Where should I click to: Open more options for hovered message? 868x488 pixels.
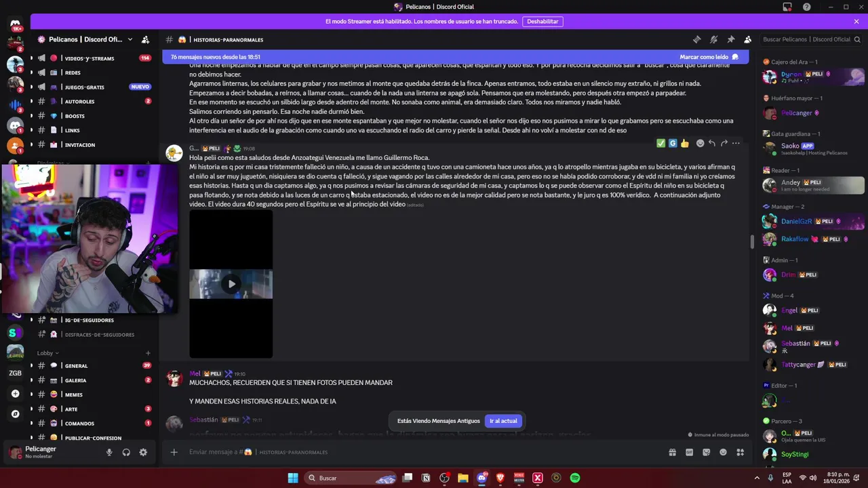[736, 143]
